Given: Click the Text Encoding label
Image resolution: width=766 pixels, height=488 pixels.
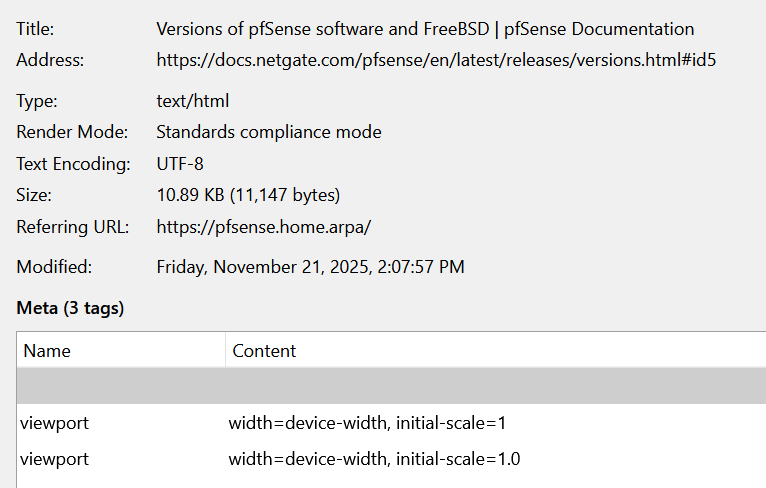Looking at the screenshot, I should (73, 164).
